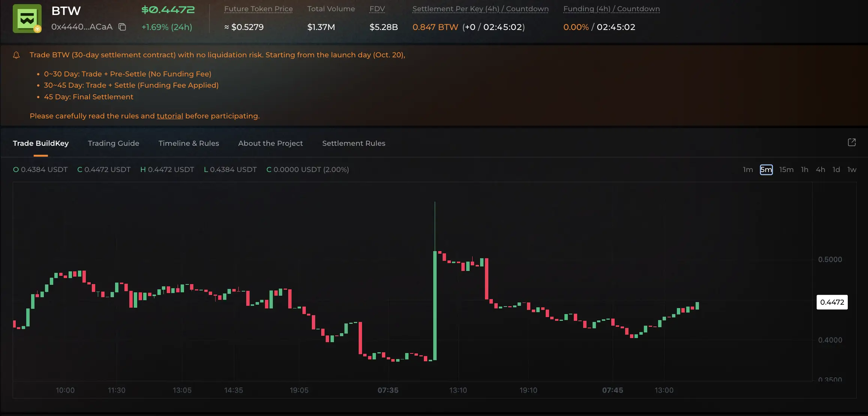Open the Settlement Rules tab
The height and width of the screenshot is (416, 868).
tap(354, 143)
